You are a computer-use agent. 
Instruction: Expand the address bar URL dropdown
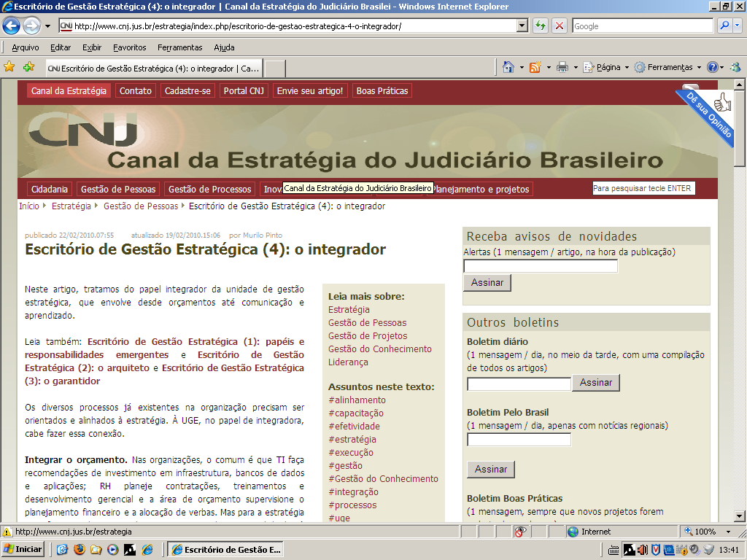[522, 26]
